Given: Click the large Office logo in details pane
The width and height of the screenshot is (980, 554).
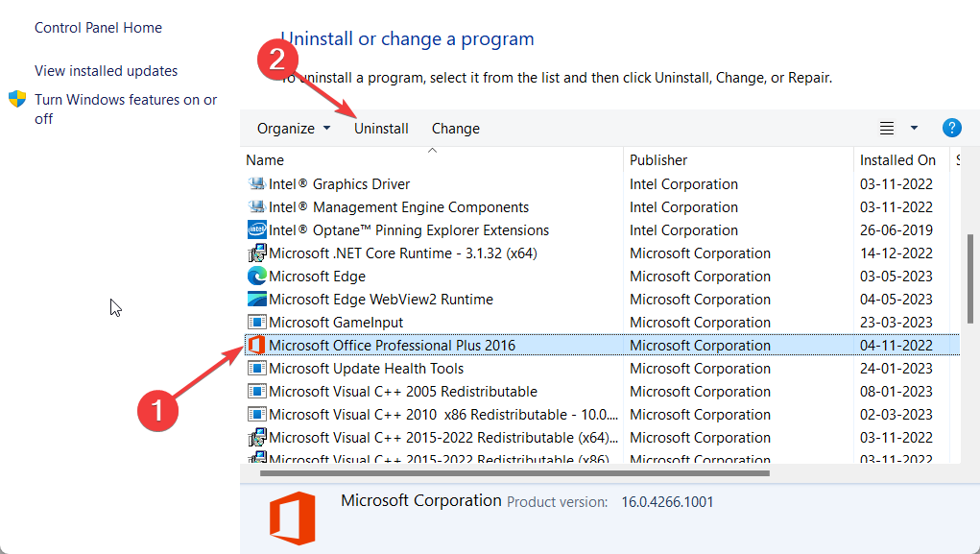Looking at the screenshot, I should [x=293, y=518].
